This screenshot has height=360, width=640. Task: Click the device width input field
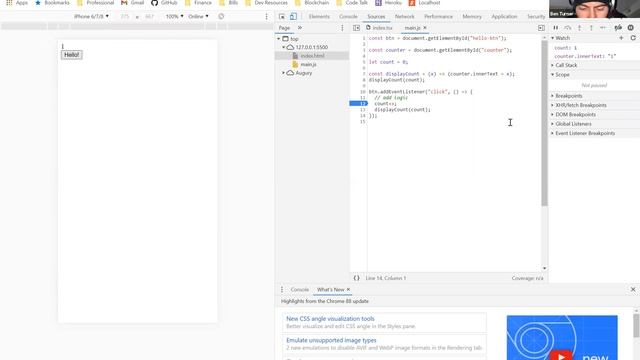[125, 16]
